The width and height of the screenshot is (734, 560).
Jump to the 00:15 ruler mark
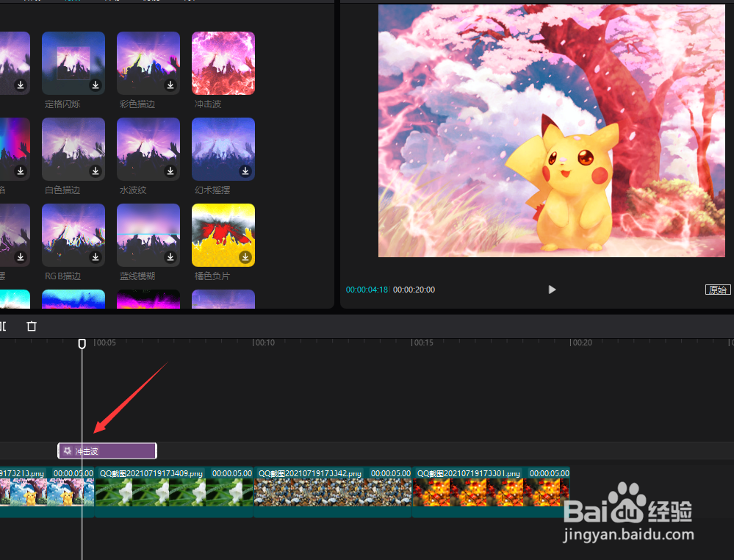(x=422, y=342)
